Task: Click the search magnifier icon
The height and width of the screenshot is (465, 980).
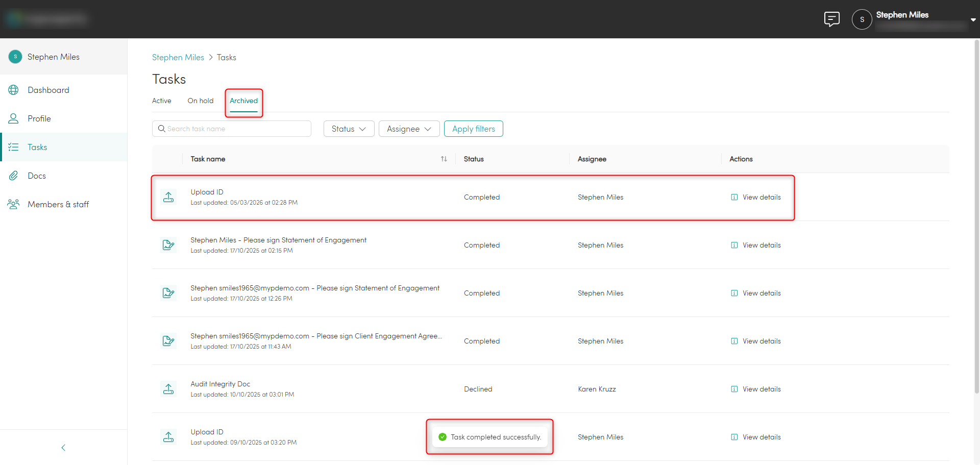Action: pyautogui.click(x=161, y=129)
